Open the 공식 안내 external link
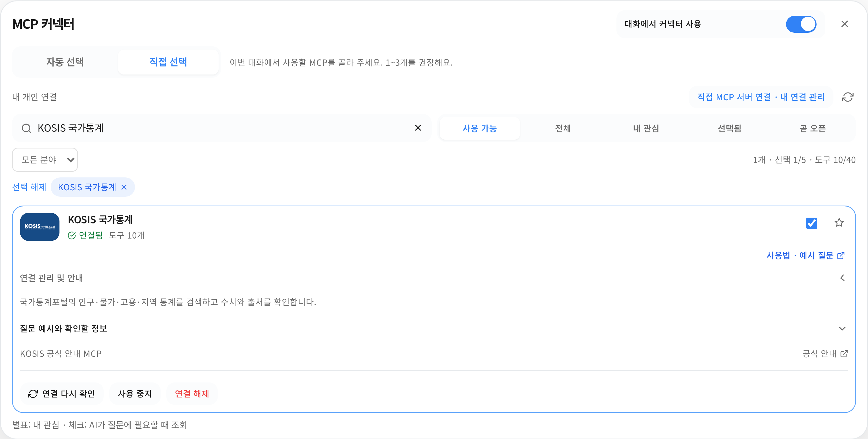Screen dimensions: 868x439 [x=825, y=354]
